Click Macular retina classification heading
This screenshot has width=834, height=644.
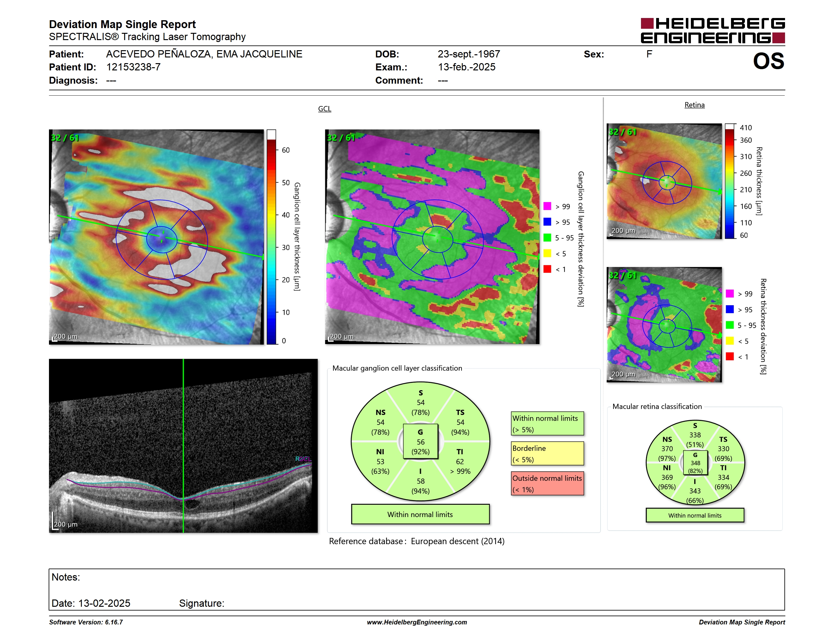657,406
